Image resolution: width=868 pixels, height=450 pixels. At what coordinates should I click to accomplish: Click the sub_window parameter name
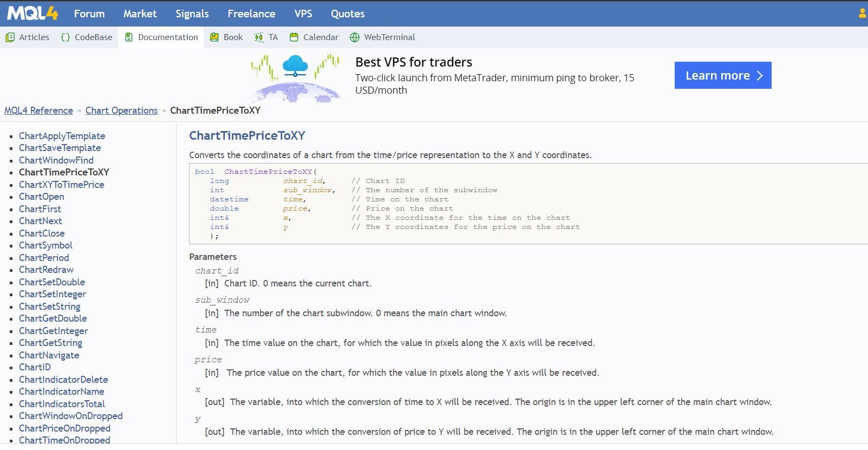(x=223, y=300)
